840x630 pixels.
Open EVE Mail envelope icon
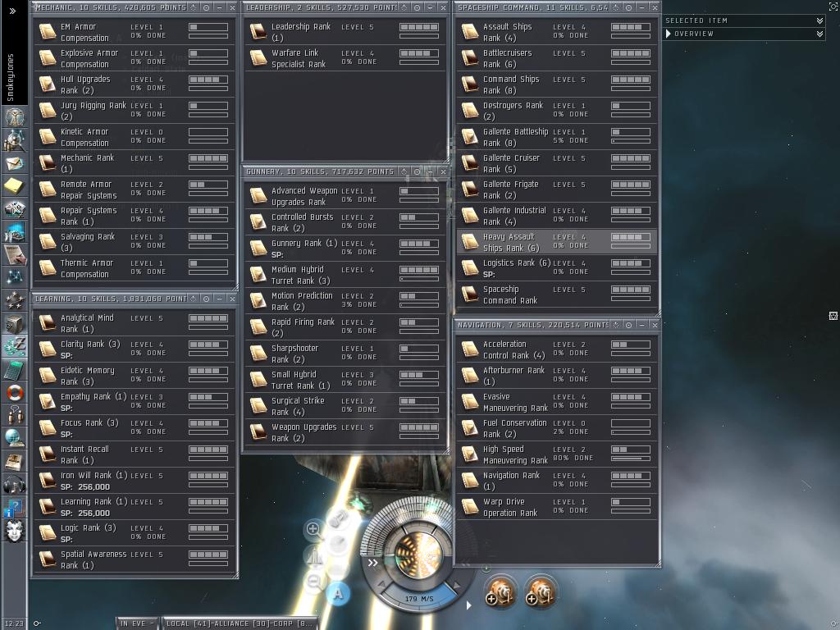pyautogui.click(x=15, y=163)
